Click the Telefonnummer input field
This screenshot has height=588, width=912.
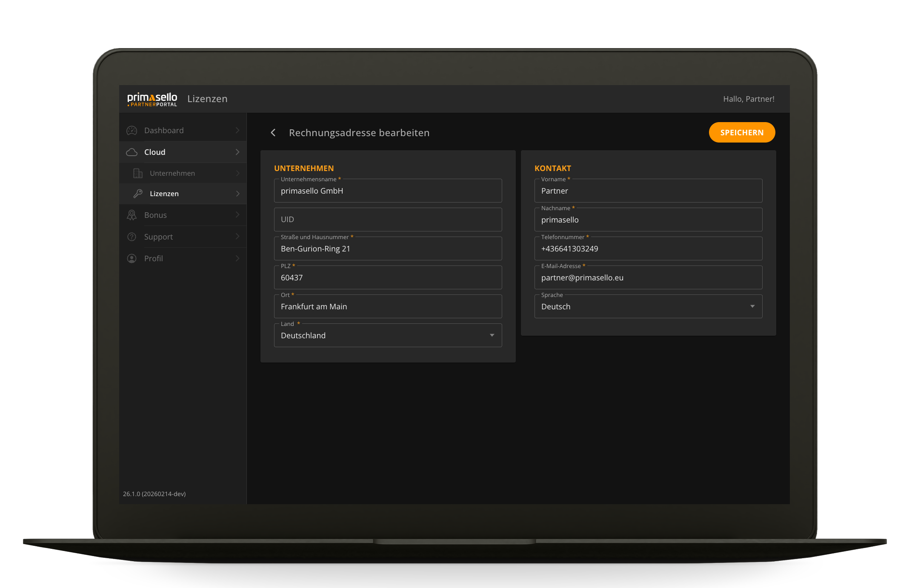point(648,249)
